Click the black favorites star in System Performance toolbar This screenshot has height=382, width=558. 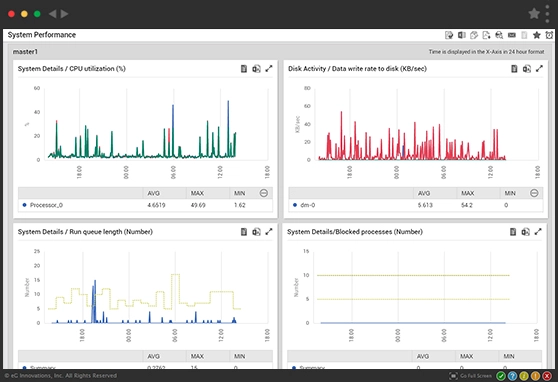click(537, 35)
